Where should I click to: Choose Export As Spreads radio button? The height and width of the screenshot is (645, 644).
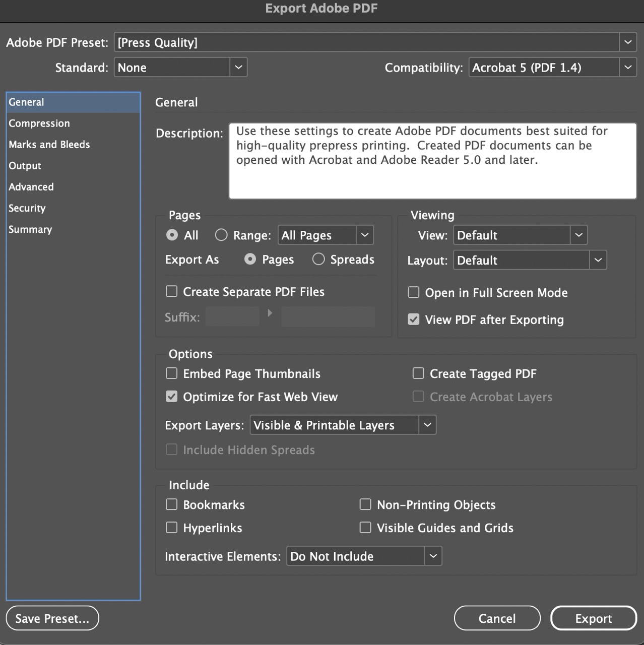point(318,259)
